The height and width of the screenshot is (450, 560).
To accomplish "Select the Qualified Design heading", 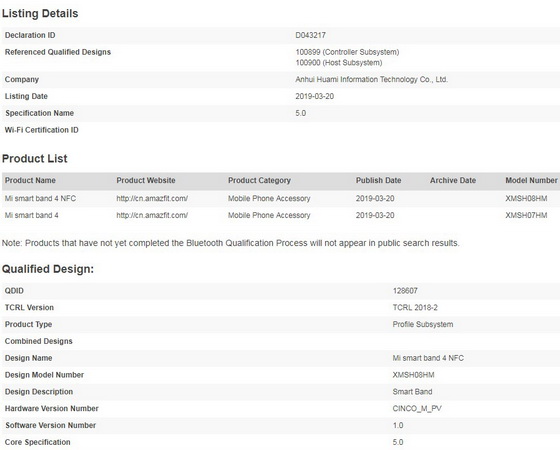I will coord(48,269).
